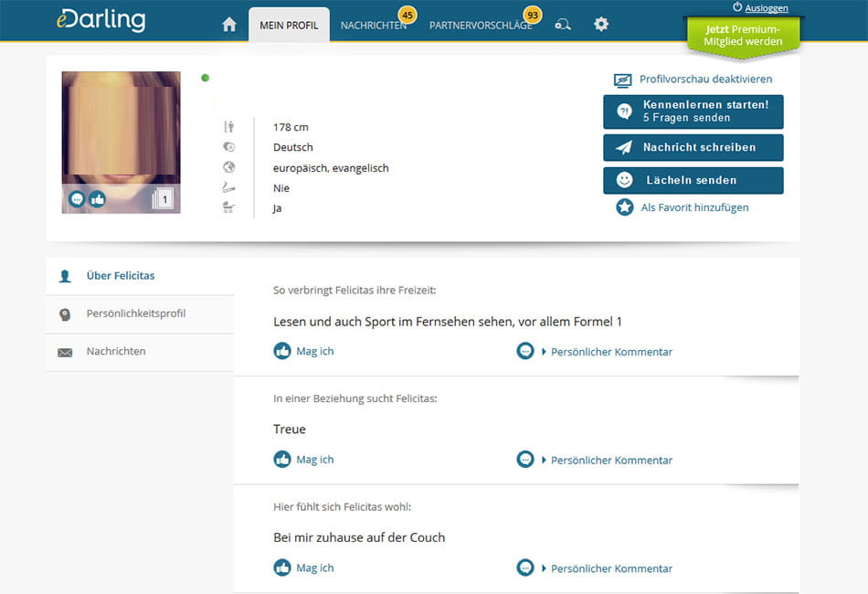Click Mag ich under Treue answer
The width and height of the screenshot is (868, 594).
304,460
